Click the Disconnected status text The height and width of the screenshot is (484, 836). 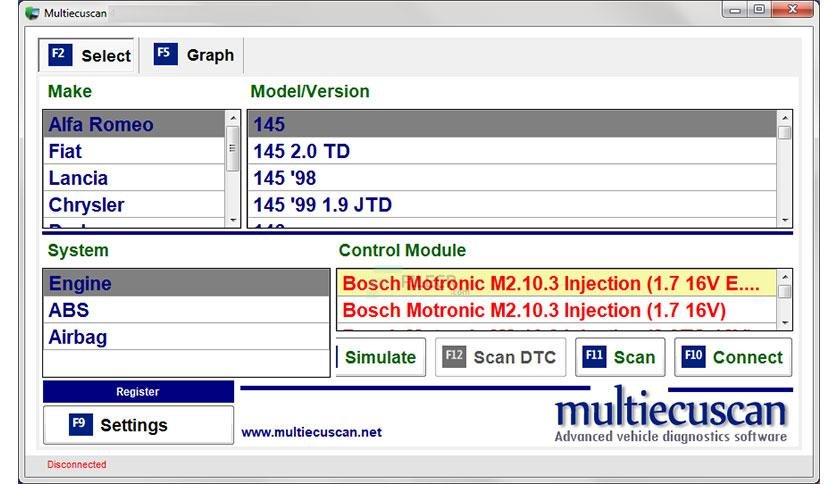pyautogui.click(x=77, y=464)
